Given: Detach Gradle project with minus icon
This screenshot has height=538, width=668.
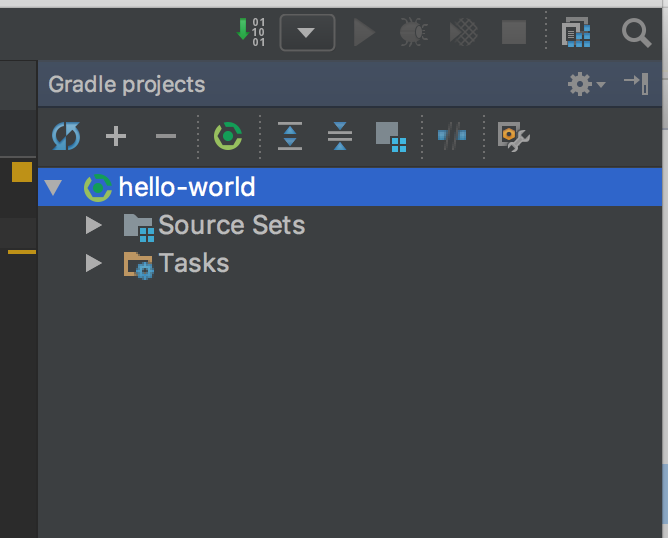Looking at the screenshot, I should pyautogui.click(x=166, y=136).
